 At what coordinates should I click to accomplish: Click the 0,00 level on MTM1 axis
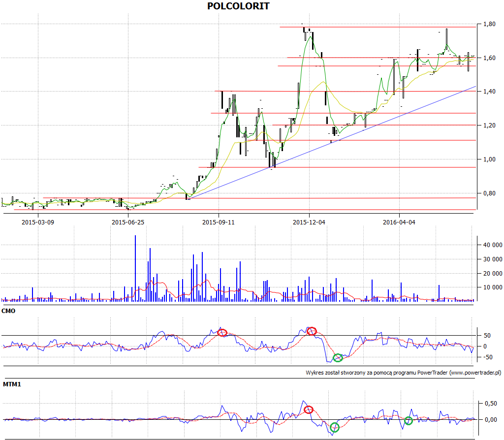[x=491, y=419]
